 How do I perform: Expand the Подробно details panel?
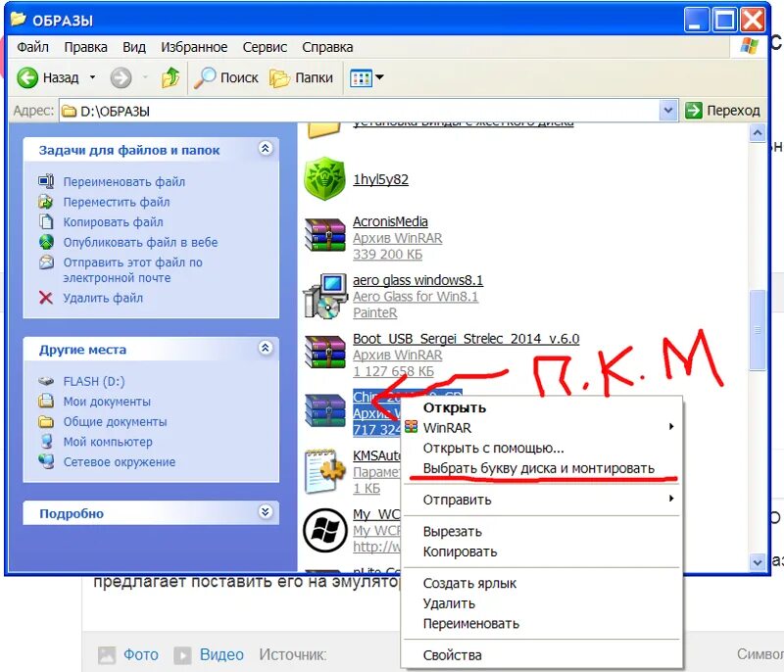pyautogui.click(x=266, y=511)
